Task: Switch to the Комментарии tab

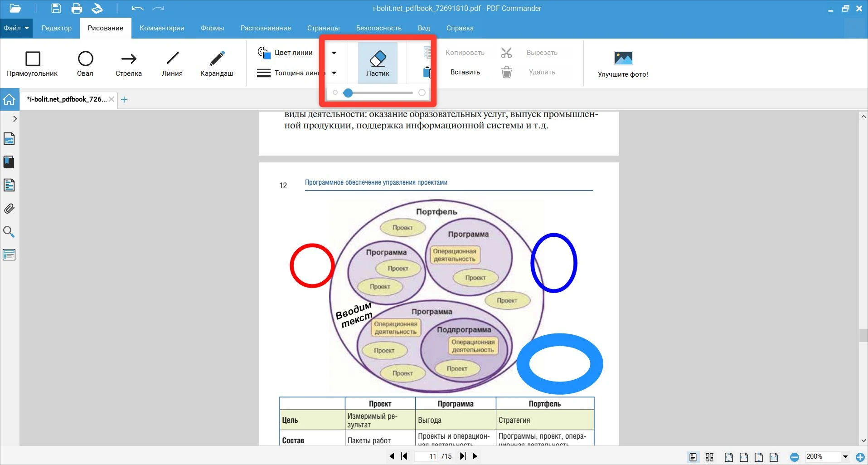Action: (x=162, y=28)
